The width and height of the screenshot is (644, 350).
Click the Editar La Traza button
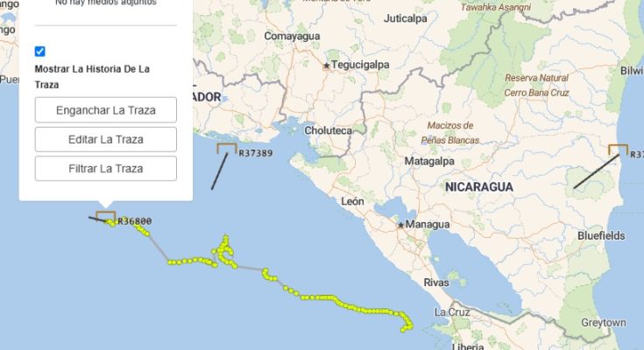click(x=106, y=139)
